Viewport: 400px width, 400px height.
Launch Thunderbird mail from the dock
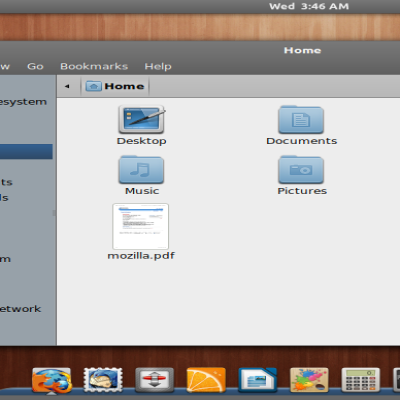pos(103,380)
